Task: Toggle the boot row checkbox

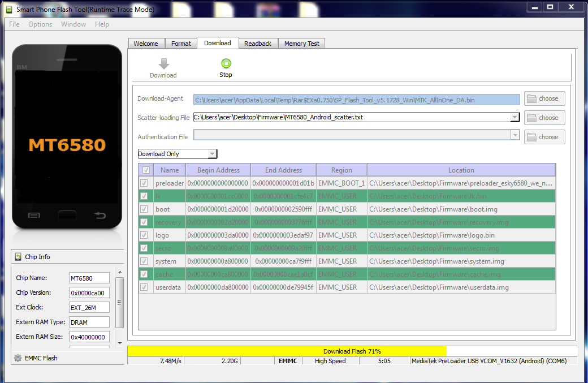Action: 144,209
